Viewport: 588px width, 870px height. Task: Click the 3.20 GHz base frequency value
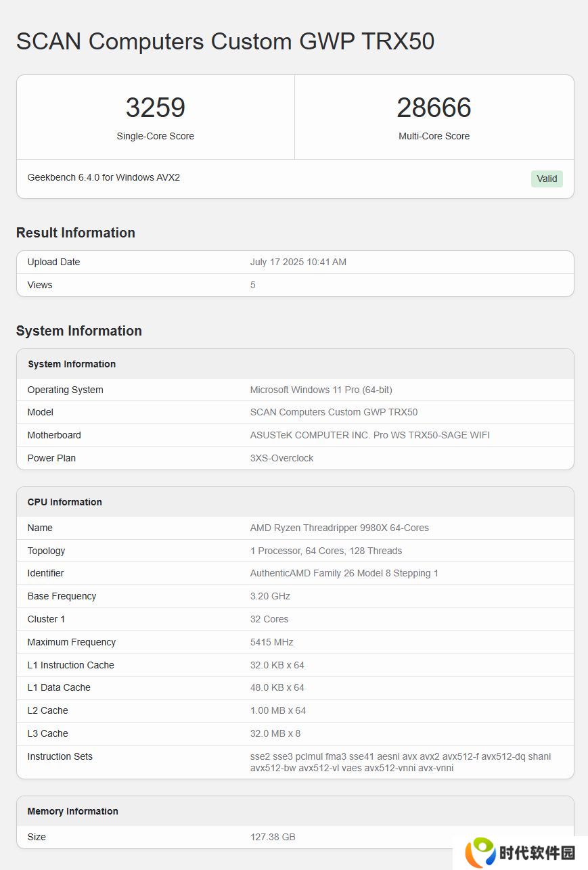point(270,596)
